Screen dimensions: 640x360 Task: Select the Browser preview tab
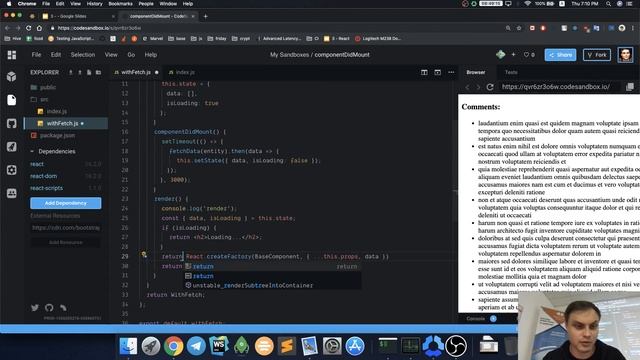(476, 72)
